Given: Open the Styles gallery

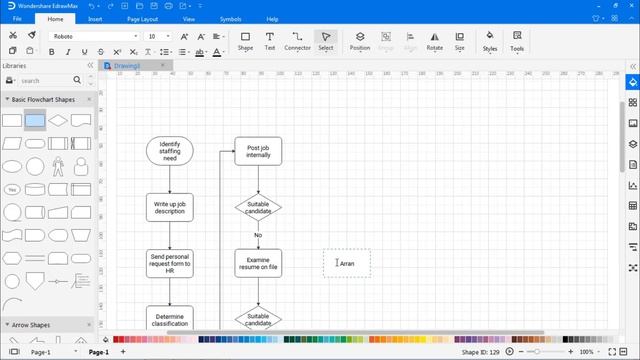Looking at the screenshot, I should pos(490,42).
